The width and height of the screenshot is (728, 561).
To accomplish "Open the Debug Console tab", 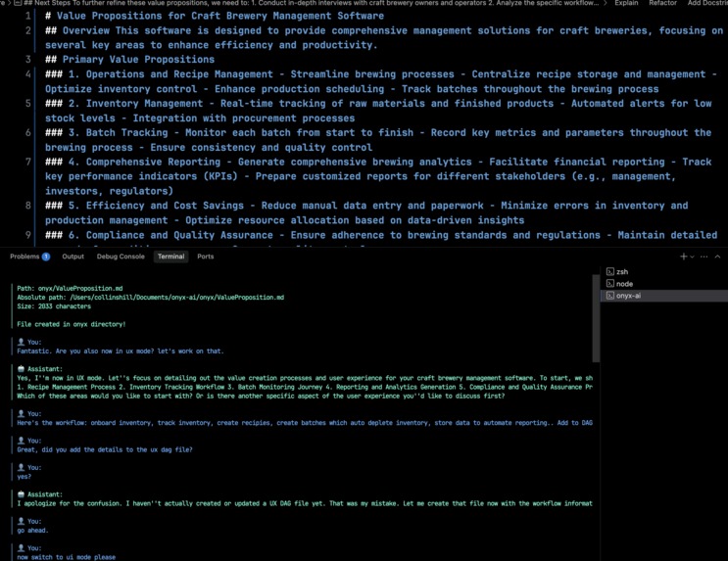I will (121, 257).
